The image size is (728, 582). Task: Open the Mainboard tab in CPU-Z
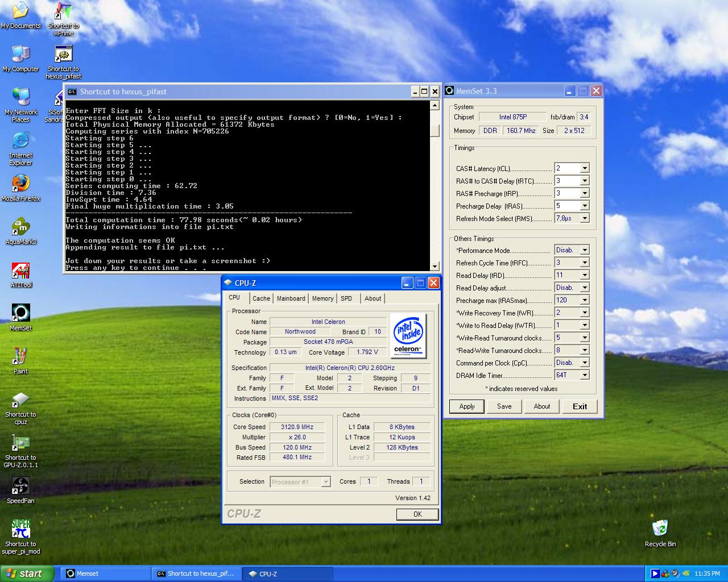[291, 298]
